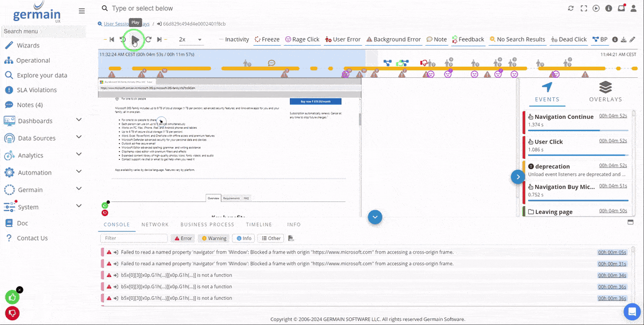Click the blue right-arrow to collapse events panel
The width and height of the screenshot is (644, 325).
pyautogui.click(x=518, y=177)
